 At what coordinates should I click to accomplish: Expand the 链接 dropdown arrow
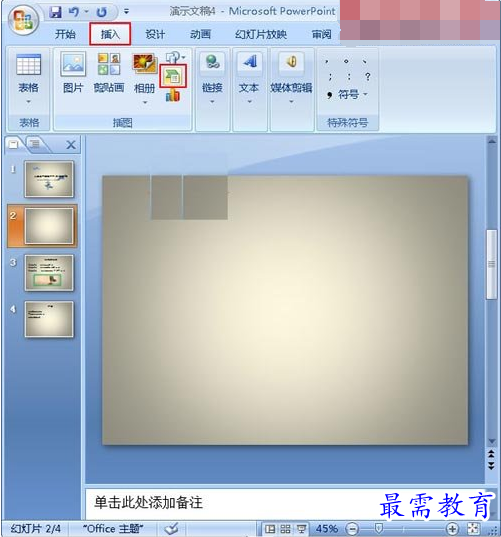pyautogui.click(x=212, y=101)
